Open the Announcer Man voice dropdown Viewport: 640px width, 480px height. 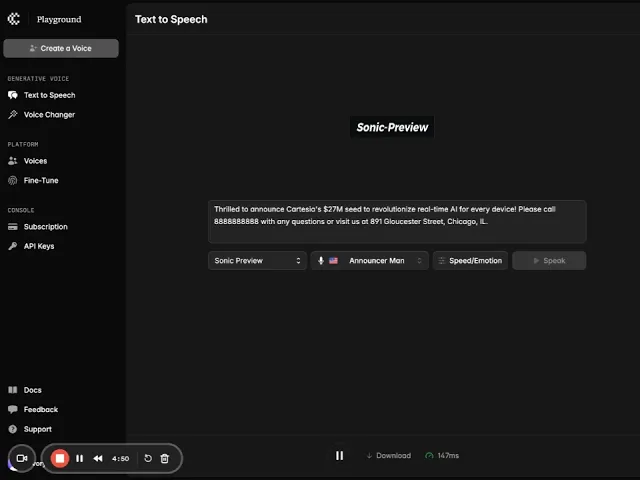(369, 260)
